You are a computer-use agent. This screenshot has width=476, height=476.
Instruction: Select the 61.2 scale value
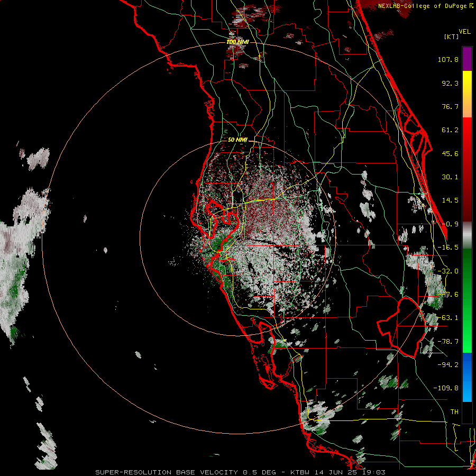[x=450, y=130]
